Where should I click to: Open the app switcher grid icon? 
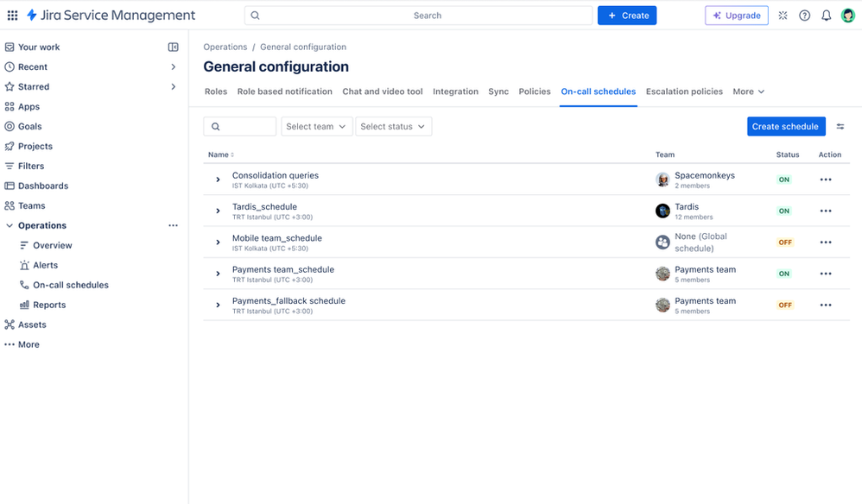(12, 16)
